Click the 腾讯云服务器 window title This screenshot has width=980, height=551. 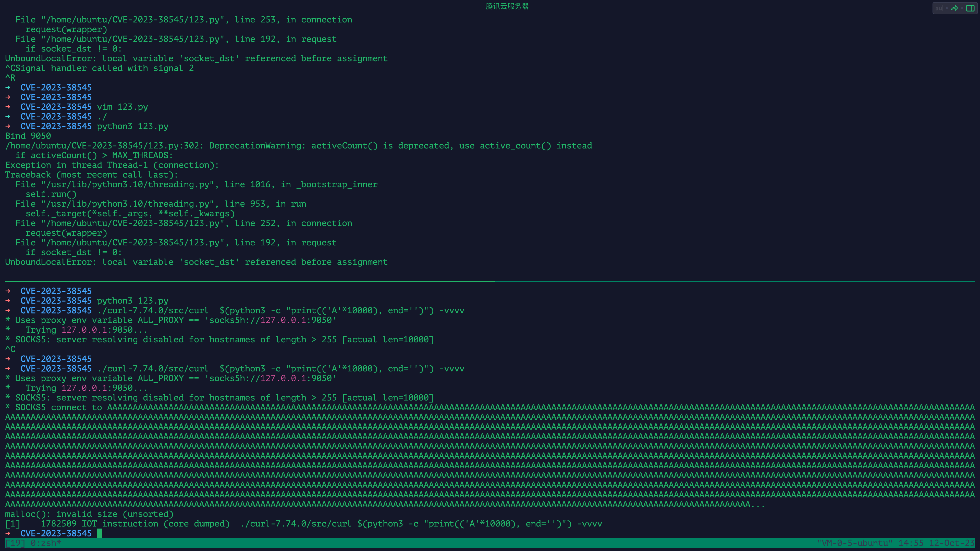click(507, 6)
